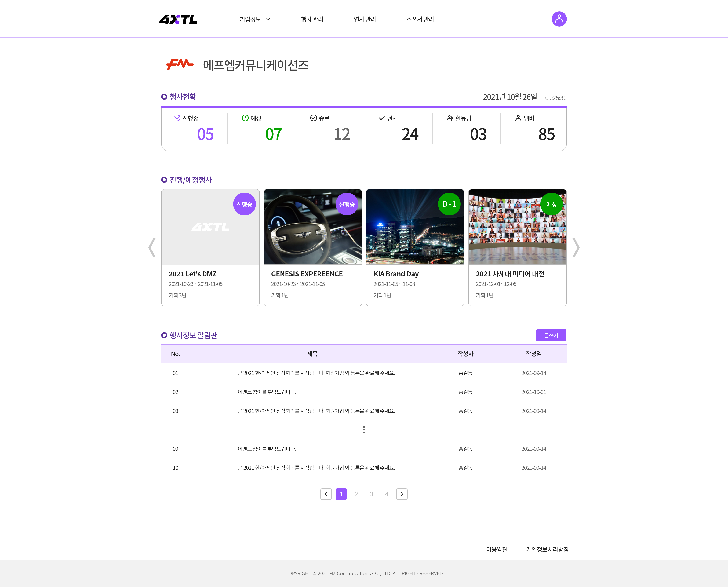Click the user profile avatar icon
728x587 pixels.
559,19
